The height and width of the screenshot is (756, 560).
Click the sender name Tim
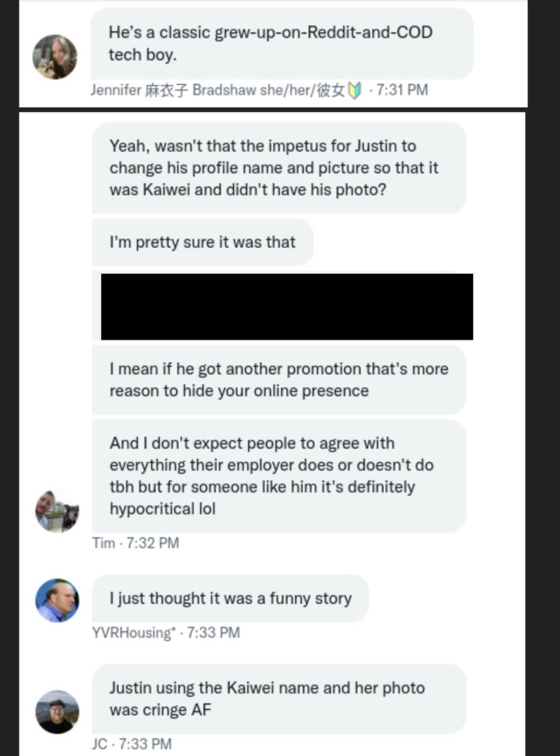[103, 543]
